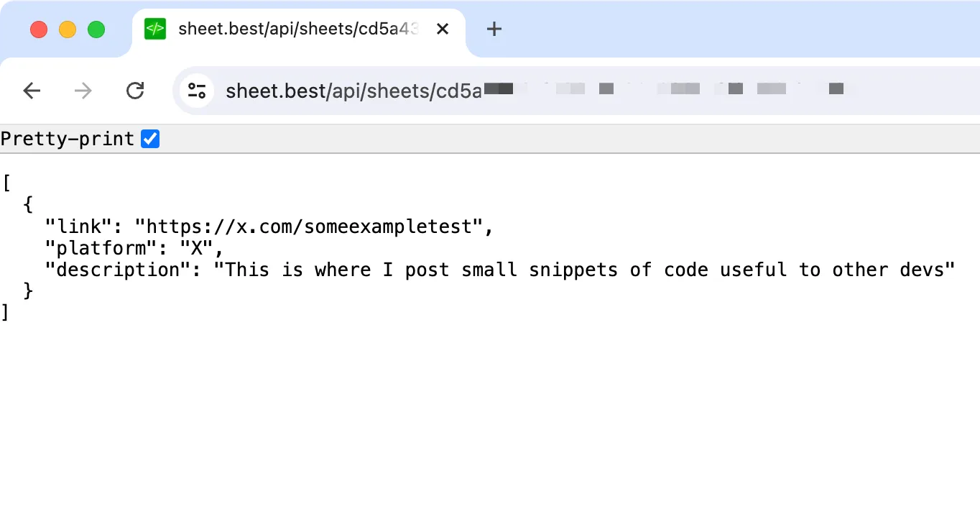
Task: Click the description value about code snippets
Action: tap(589, 270)
